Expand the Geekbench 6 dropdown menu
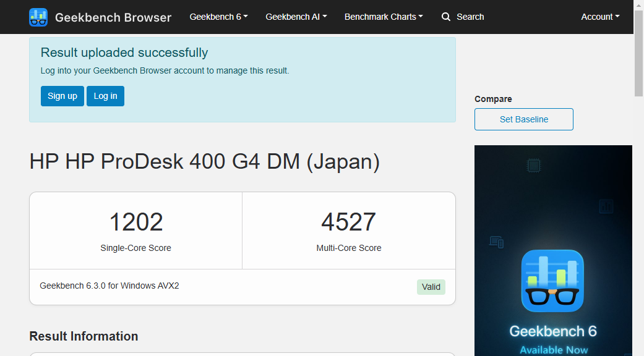644x356 pixels. pos(218,17)
